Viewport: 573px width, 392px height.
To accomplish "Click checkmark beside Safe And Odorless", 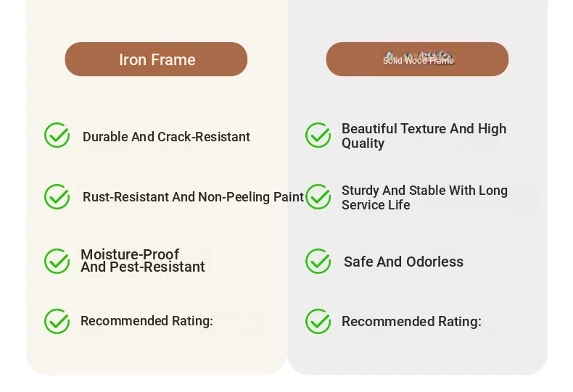I will [318, 262].
